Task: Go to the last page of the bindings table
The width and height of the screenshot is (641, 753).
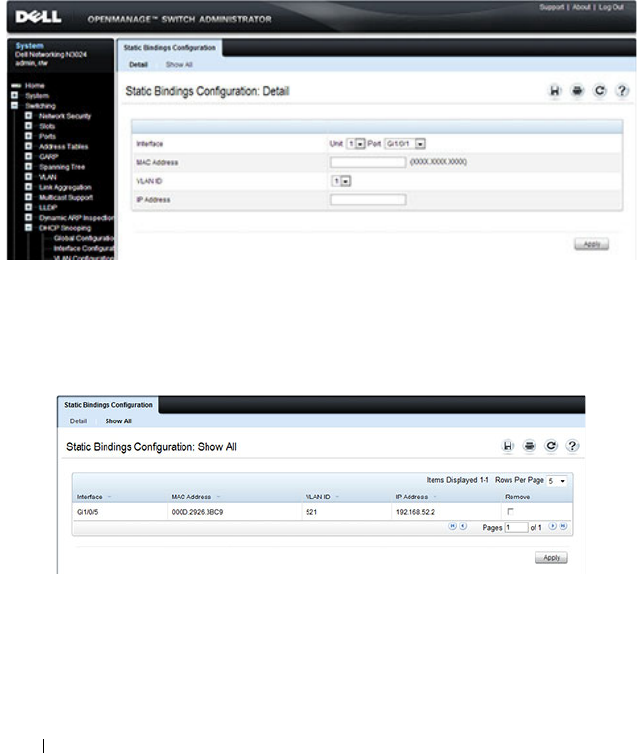Action: 563,526
